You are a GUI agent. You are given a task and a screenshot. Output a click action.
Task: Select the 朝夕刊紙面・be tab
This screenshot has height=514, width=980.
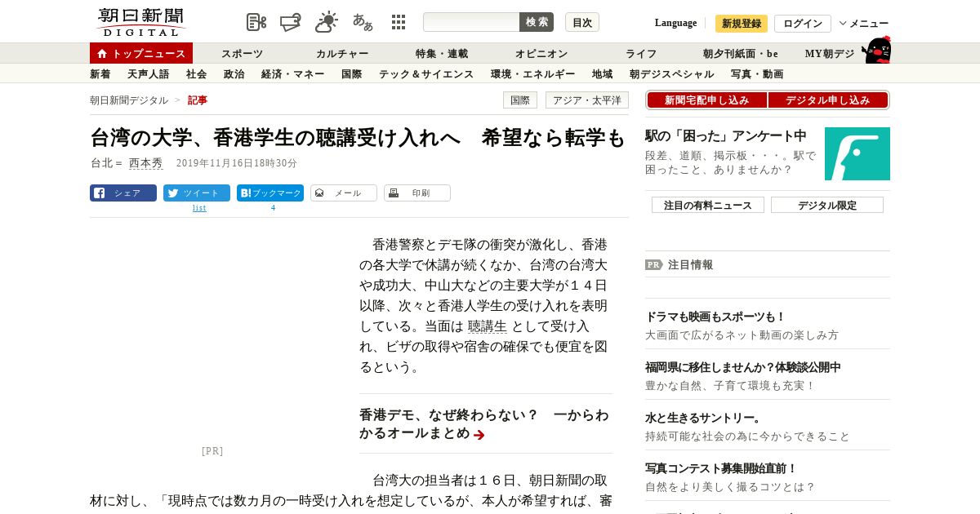(x=741, y=54)
